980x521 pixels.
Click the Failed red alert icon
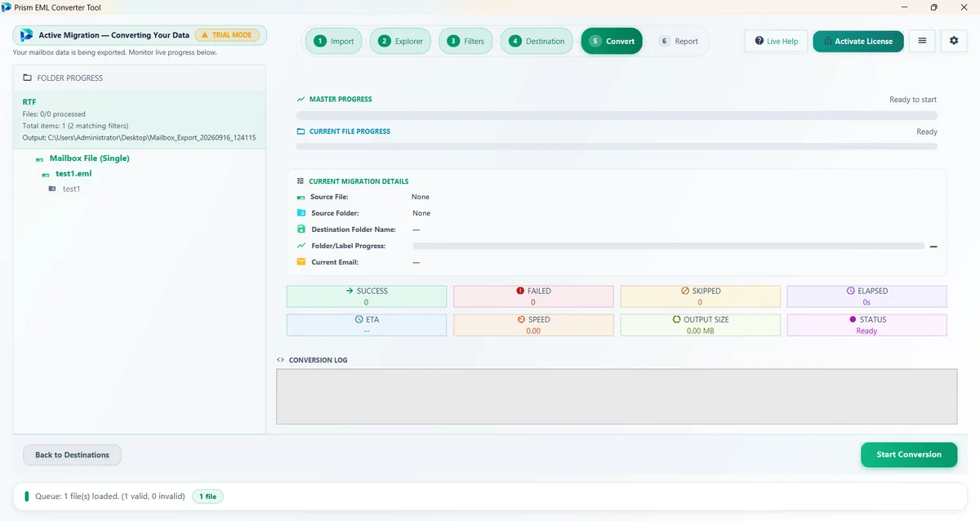tap(520, 291)
